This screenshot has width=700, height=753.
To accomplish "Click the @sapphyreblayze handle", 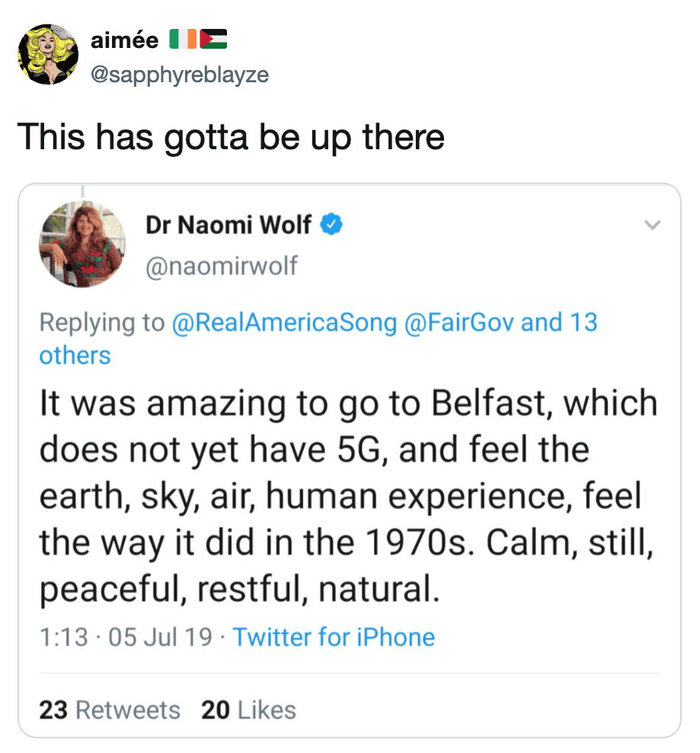I will pyautogui.click(x=179, y=75).
